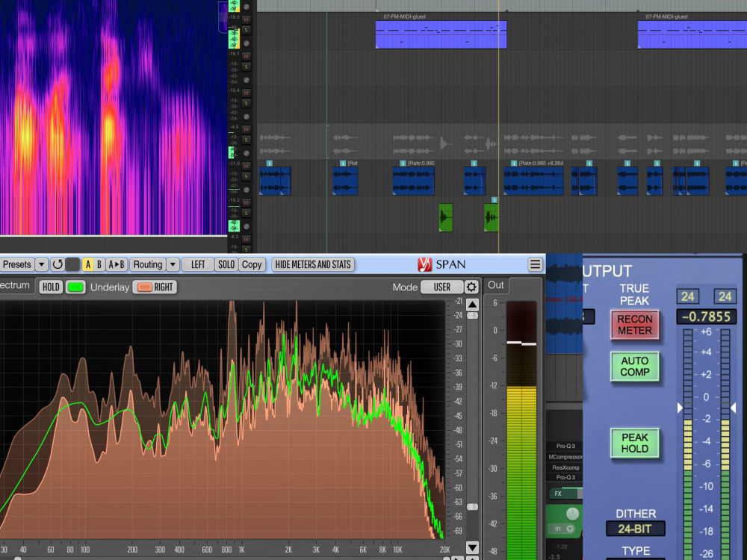Open SPAN's hamburger menu icon

point(535,264)
